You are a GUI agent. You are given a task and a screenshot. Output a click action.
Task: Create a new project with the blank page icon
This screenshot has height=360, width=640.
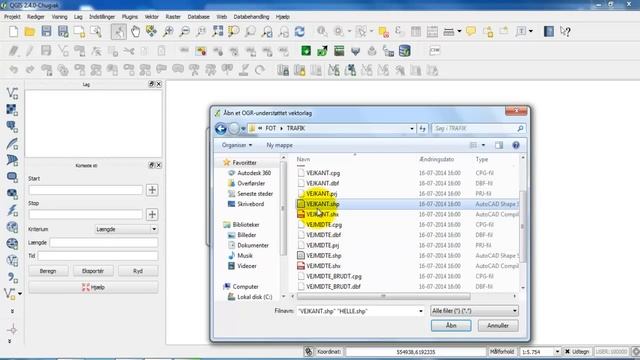[x=13, y=31]
